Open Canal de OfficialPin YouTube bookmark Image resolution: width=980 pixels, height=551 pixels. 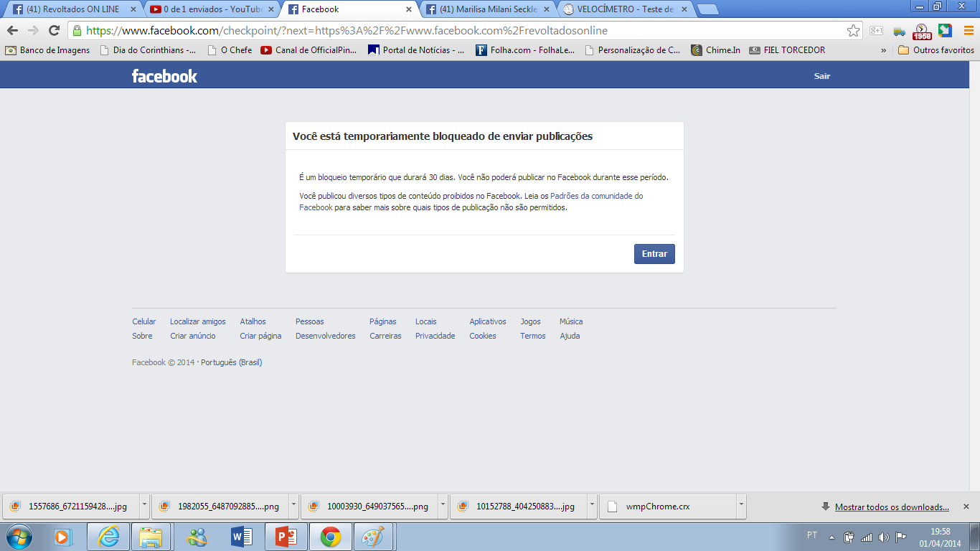pyautogui.click(x=309, y=50)
